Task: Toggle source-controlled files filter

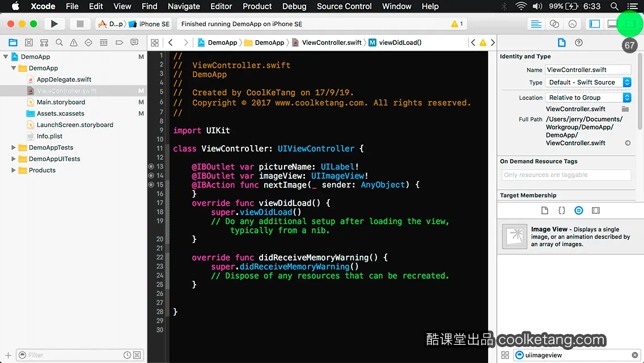Action: 137,355
